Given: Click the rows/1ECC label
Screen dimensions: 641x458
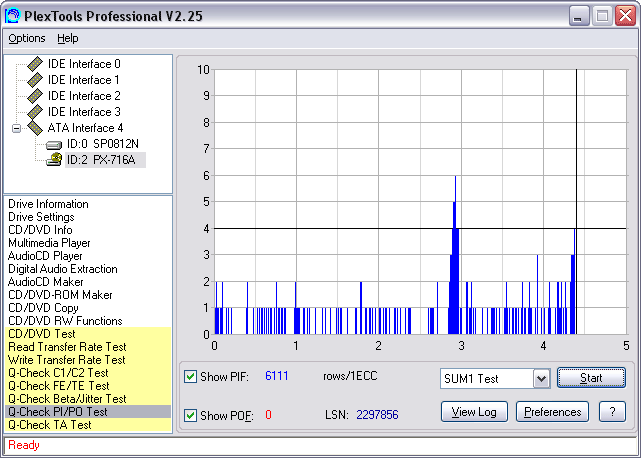Looking at the screenshot, I should click(350, 376).
